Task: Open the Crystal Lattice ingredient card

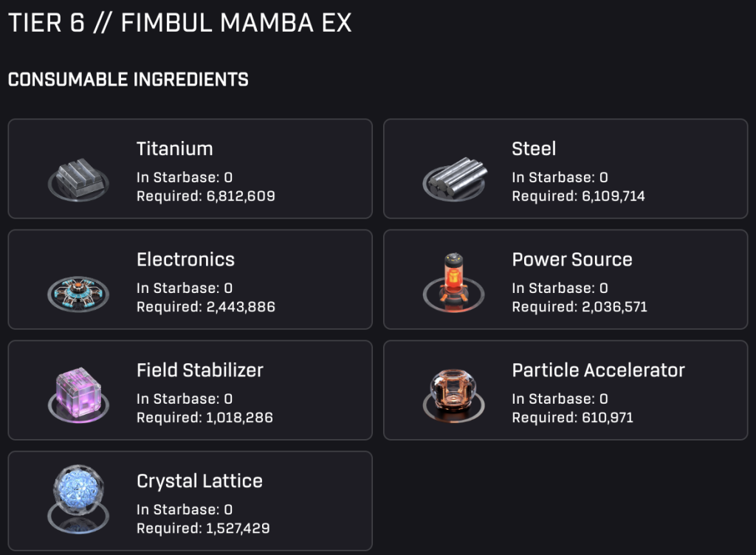Action: coord(190,500)
